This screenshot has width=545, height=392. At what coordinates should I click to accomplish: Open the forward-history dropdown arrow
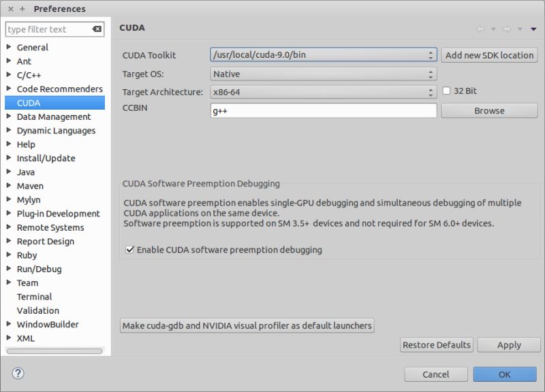pyautogui.click(x=520, y=29)
